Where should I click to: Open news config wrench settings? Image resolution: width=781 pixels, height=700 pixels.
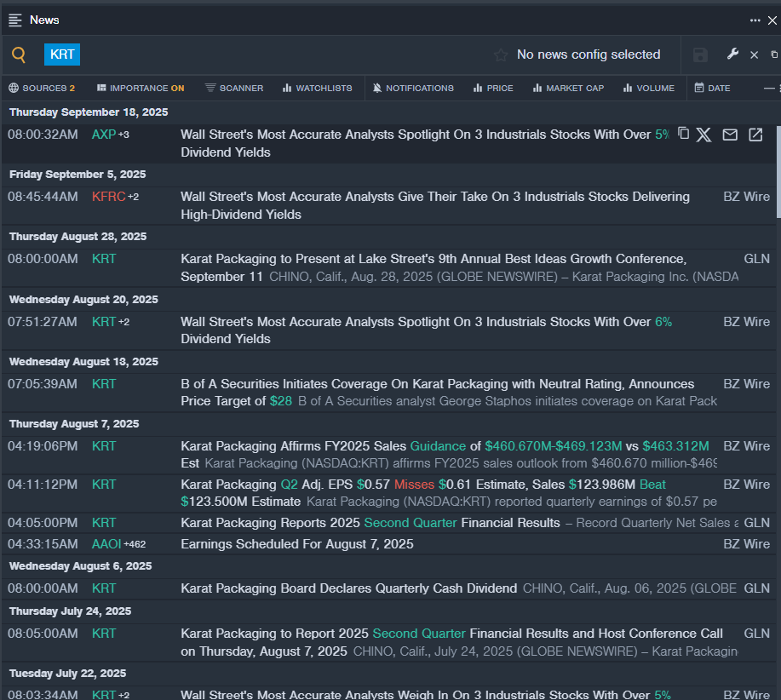tap(732, 55)
